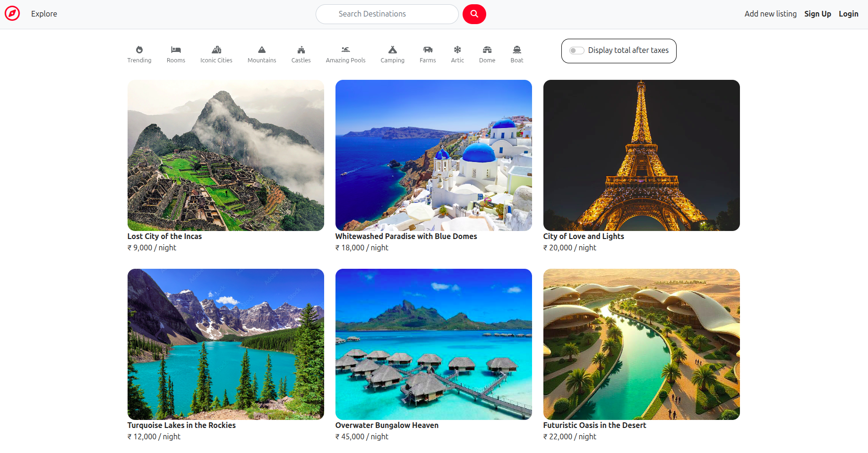Open the Explore menu
Viewport: 868px width, 453px height.
[x=44, y=14]
